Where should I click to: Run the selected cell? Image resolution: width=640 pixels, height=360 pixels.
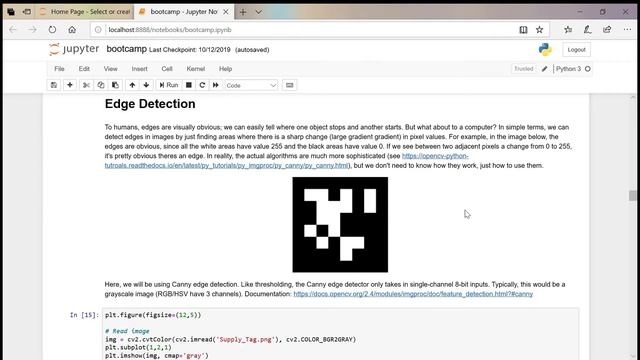tap(169, 85)
